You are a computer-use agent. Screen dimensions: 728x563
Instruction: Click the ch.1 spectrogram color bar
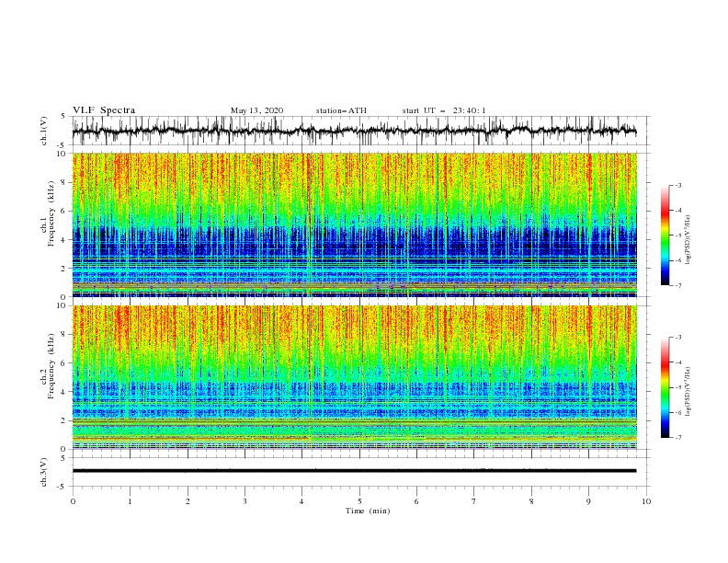point(665,236)
